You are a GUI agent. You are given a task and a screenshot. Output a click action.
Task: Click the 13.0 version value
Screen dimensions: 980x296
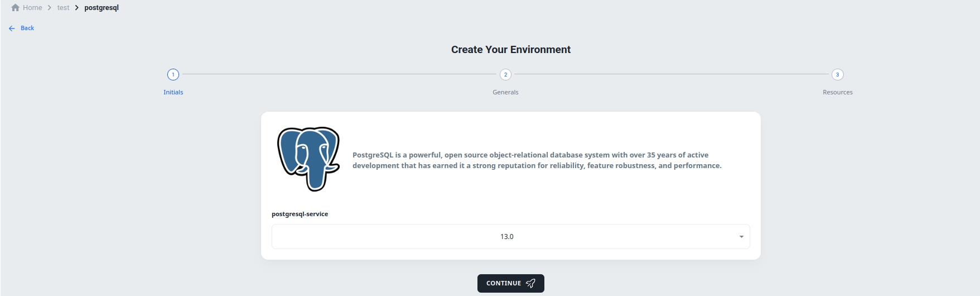506,237
